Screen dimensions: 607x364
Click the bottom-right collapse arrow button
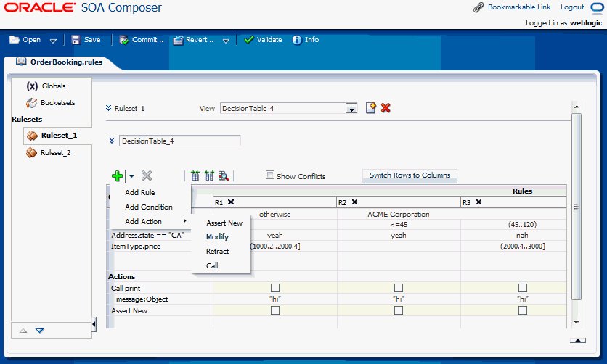(577, 340)
